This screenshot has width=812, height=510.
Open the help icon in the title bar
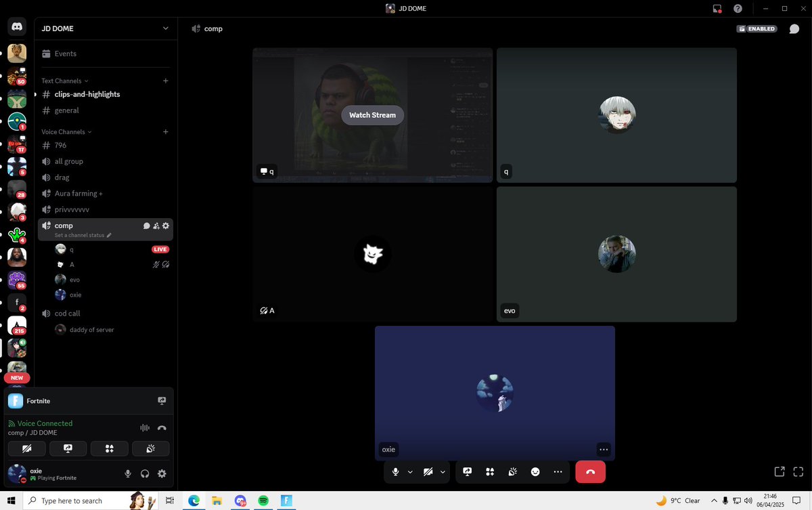(738, 9)
